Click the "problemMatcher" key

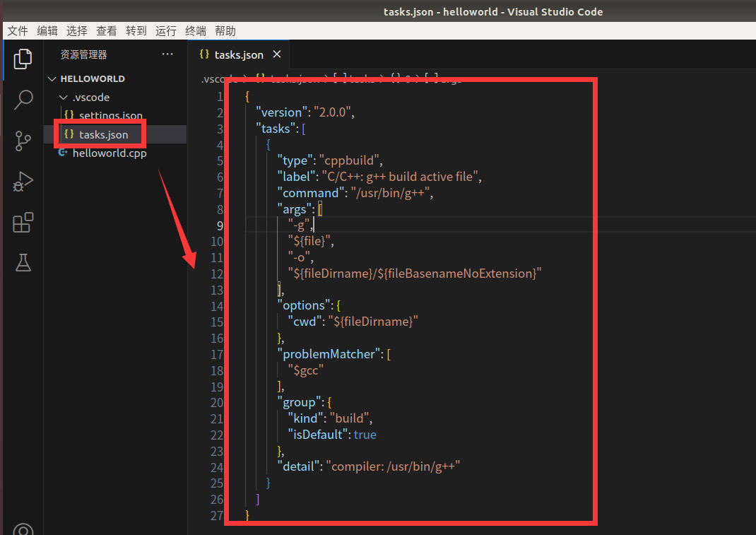tap(329, 354)
